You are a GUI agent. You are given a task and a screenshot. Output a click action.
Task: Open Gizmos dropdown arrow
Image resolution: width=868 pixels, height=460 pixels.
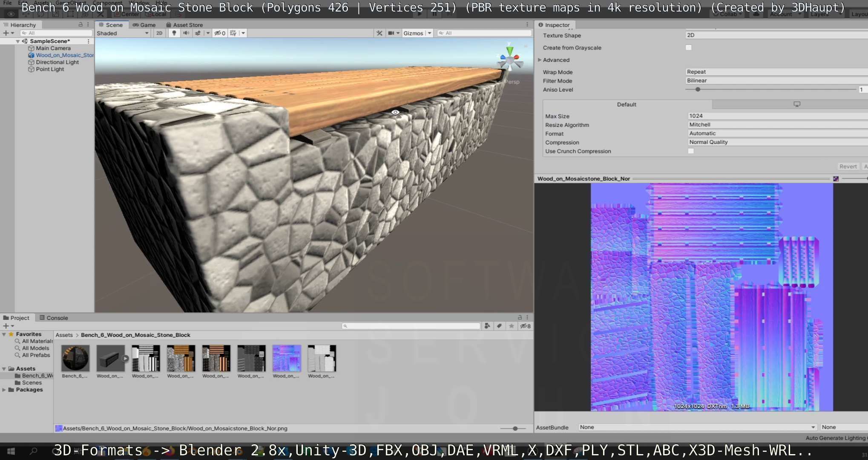click(x=429, y=33)
